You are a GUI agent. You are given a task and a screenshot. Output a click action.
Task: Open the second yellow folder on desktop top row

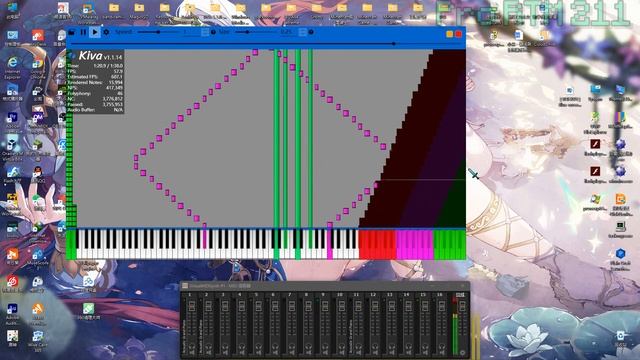(x=139, y=8)
